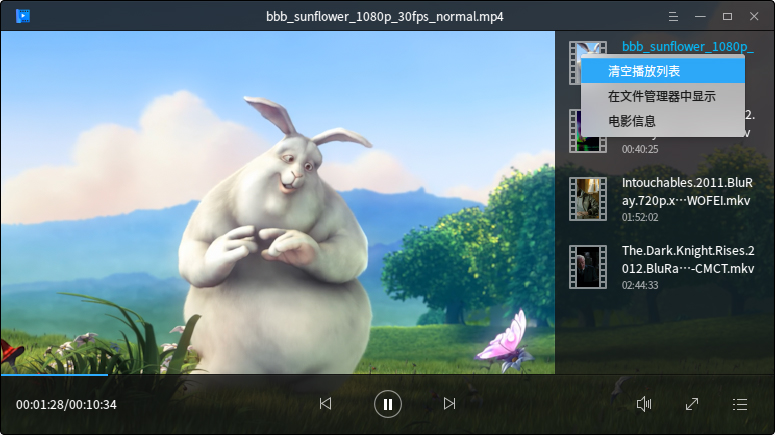This screenshot has height=435, width=775.
Task: Click the 00:01:28/00:10:34 time display
Action: pos(66,405)
